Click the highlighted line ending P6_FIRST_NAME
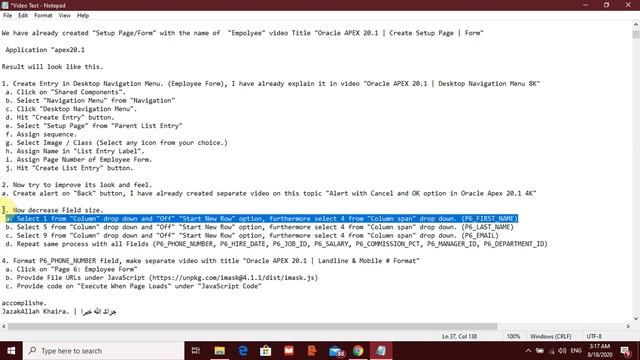This screenshot has height=360, width=640. click(262, 219)
